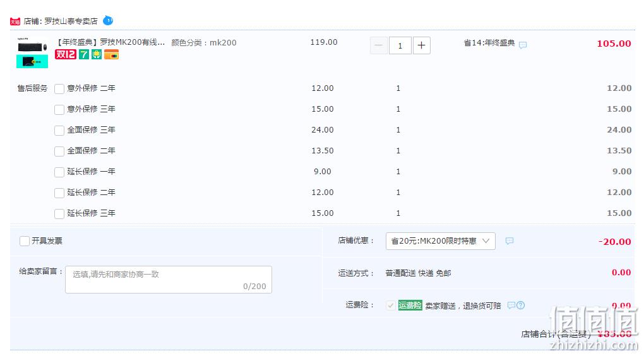Click the green 运费险 label badge
The height and width of the screenshot is (356, 644).
[x=410, y=306]
